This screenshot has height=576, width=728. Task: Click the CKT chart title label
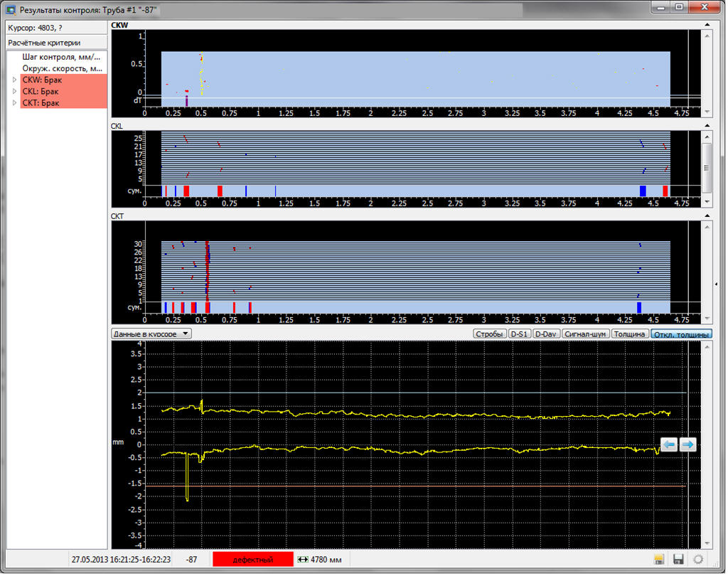coord(117,217)
